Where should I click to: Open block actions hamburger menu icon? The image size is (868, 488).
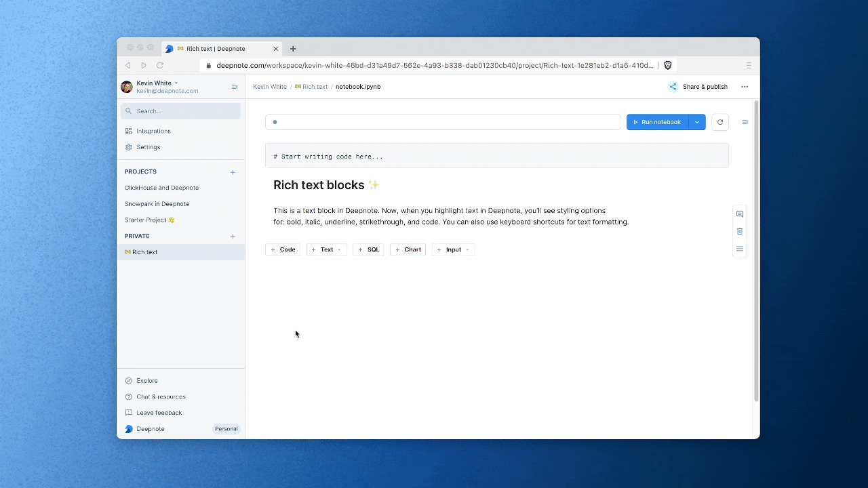coord(740,249)
